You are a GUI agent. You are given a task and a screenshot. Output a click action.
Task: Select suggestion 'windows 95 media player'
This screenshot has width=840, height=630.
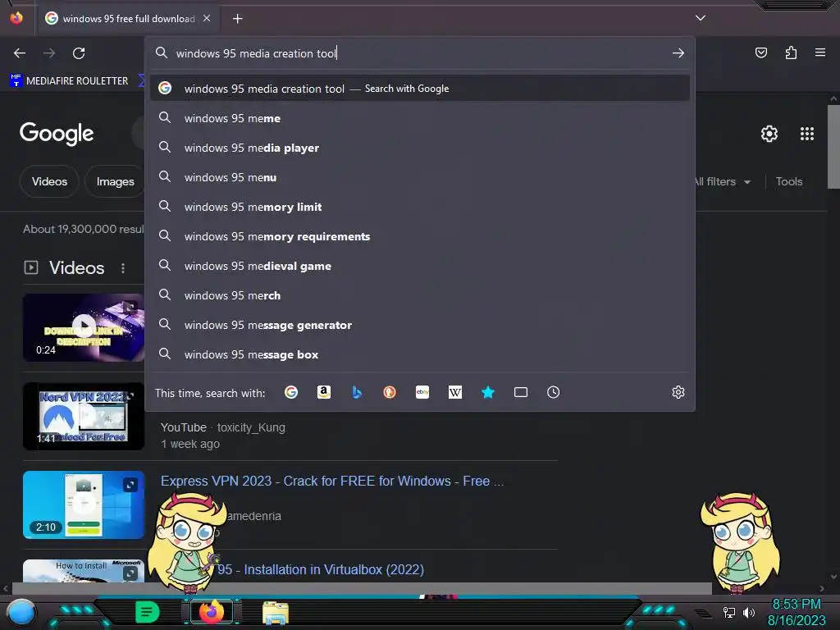point(419,148)
